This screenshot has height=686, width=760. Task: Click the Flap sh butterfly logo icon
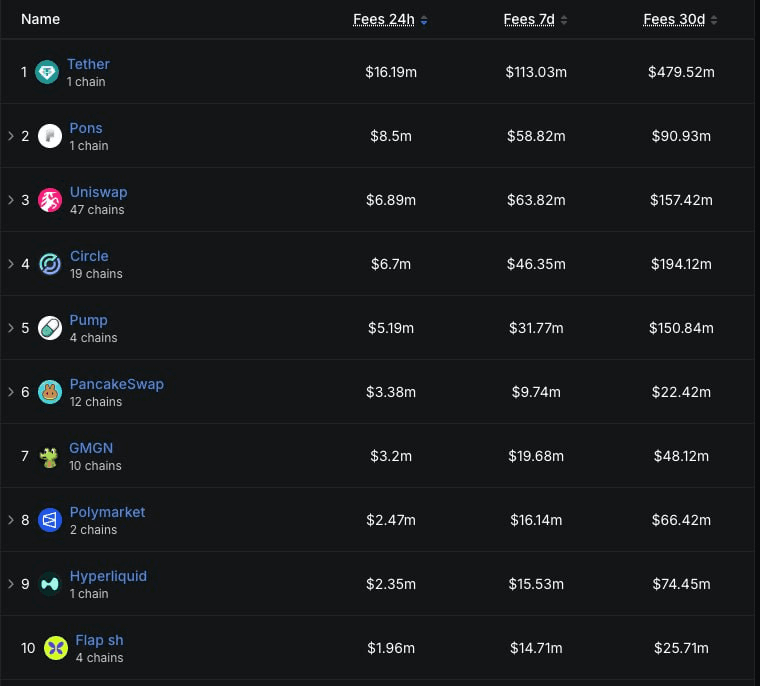[x=56, y=648]
